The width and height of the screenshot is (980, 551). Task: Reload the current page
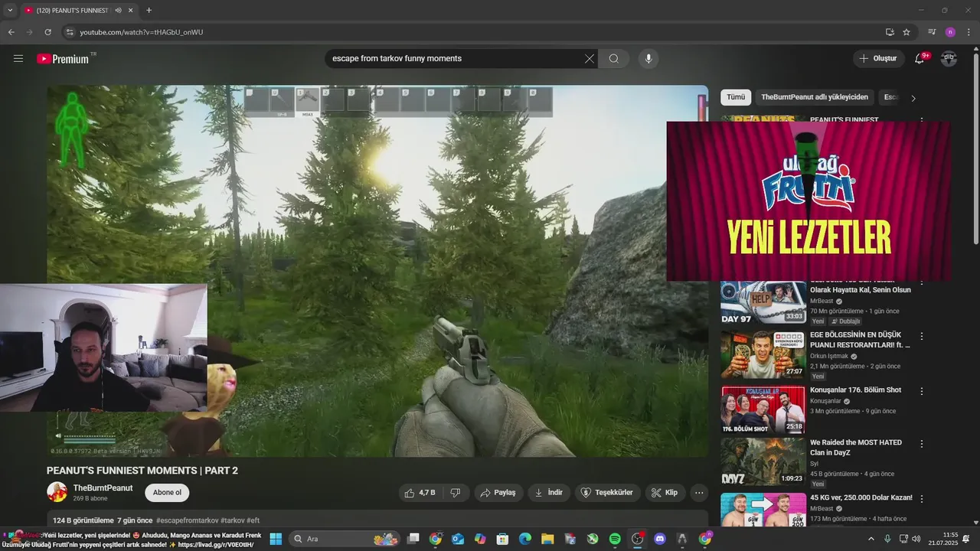(x=47, y=32)
